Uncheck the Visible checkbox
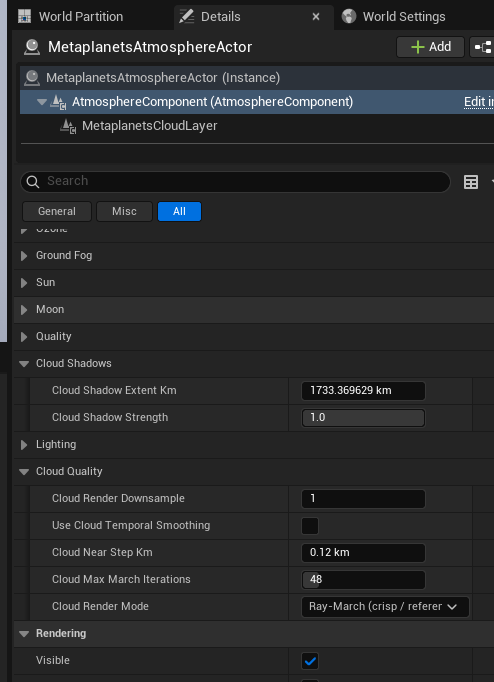 (310, 661)
